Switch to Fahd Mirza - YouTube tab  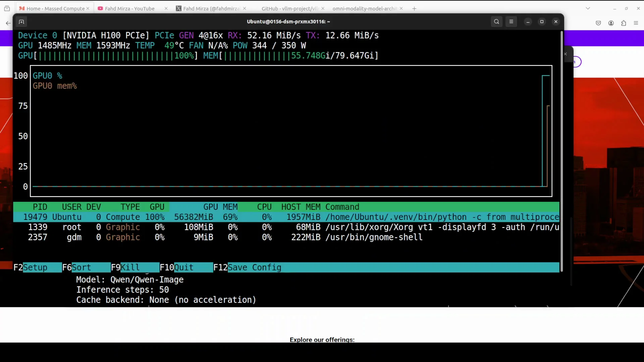[x=129, y=9]
